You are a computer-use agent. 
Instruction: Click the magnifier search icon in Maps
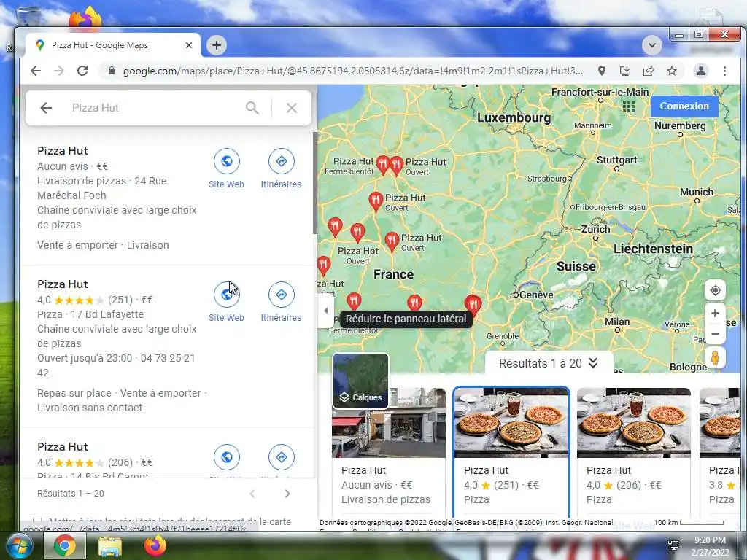click(252, 108)
